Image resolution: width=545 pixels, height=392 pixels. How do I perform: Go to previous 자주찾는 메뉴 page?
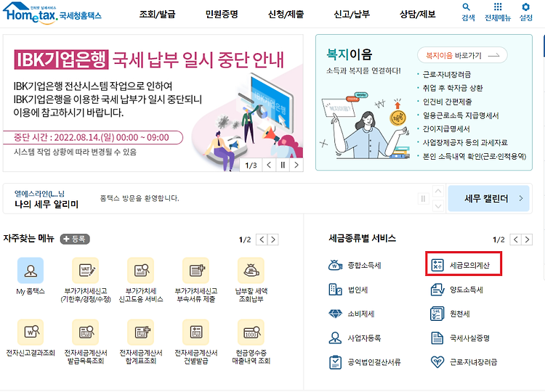[x=262, y=240]
